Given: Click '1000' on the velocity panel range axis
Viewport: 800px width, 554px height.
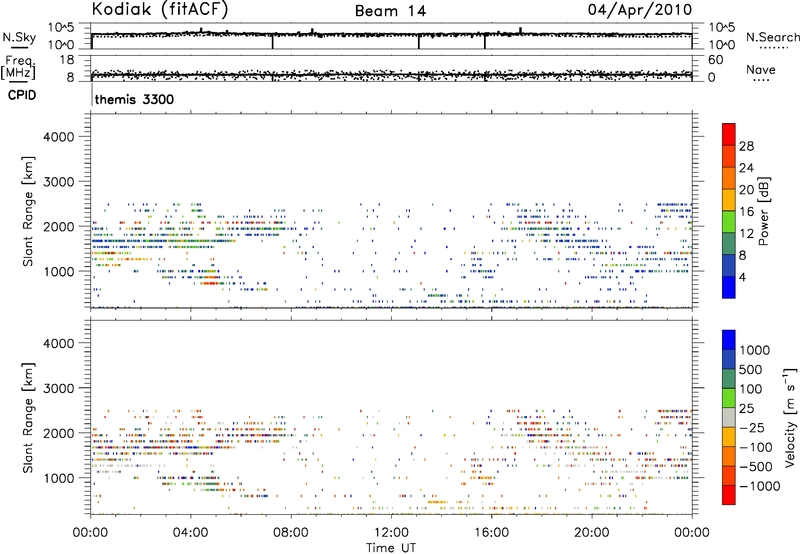Looking at the screenshot, I should coord(58,478).
